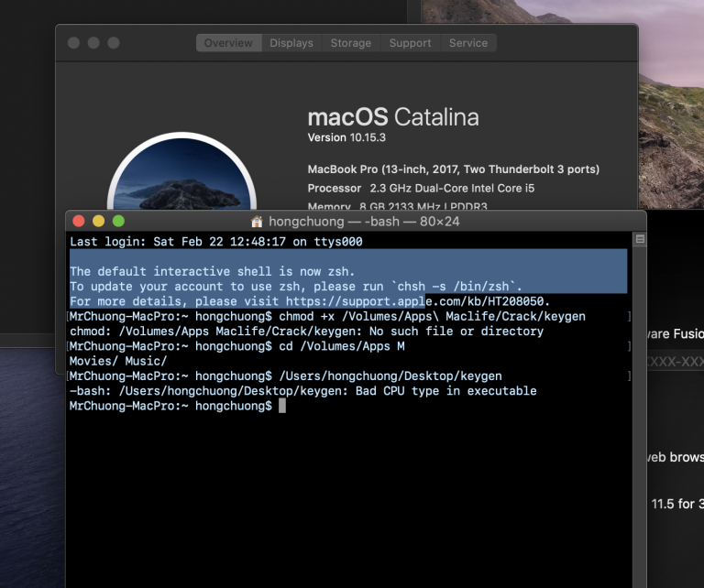This screenshot has width=704, height=588.
Task: Click the Processor 2.3 GHz line
Action: click(421, 189)
